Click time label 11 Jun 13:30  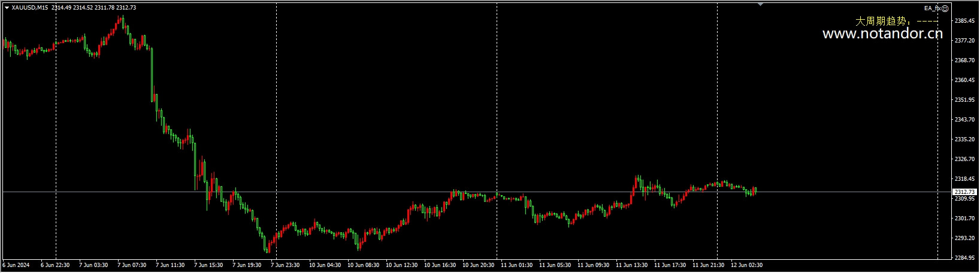[x=631, y=265]
